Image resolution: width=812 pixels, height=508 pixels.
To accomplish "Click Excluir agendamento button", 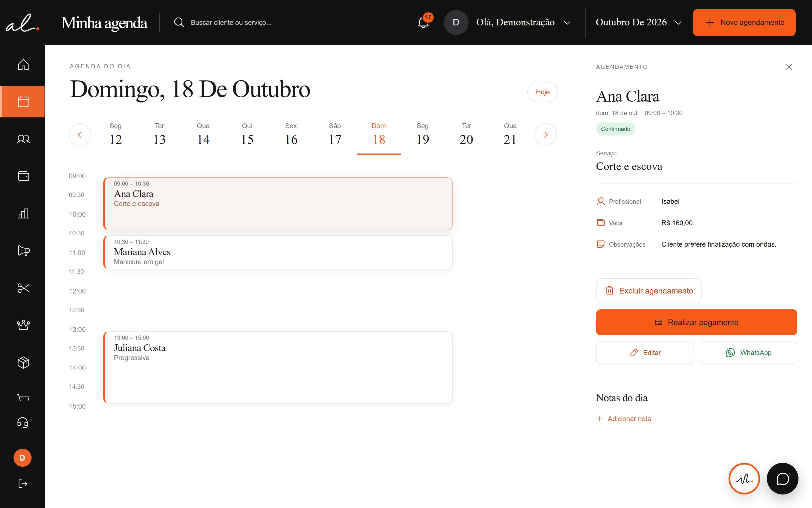I will coord(648,291).
